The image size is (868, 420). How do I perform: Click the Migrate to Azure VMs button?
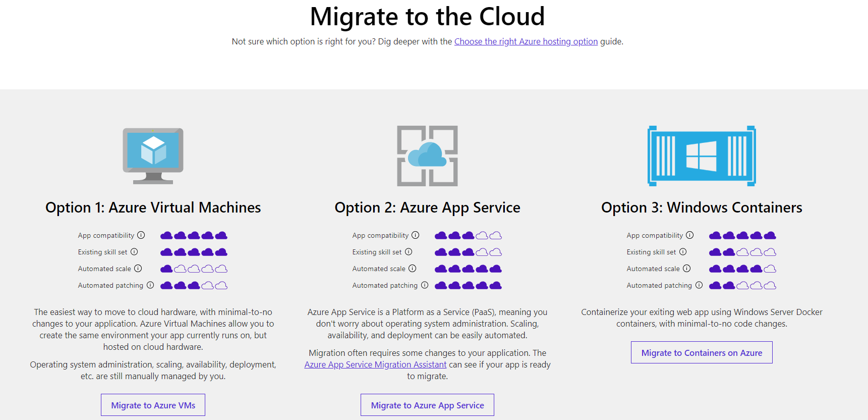153,405
